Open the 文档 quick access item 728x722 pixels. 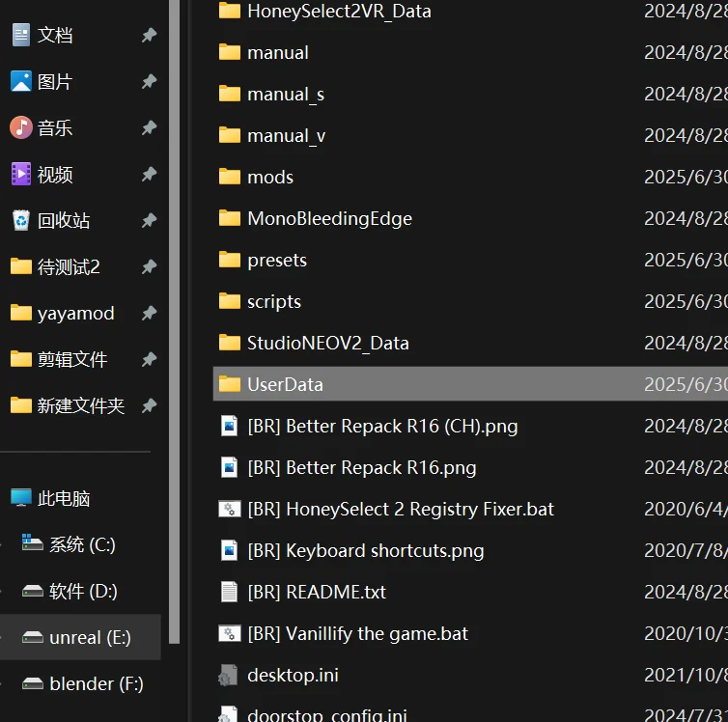54,36
